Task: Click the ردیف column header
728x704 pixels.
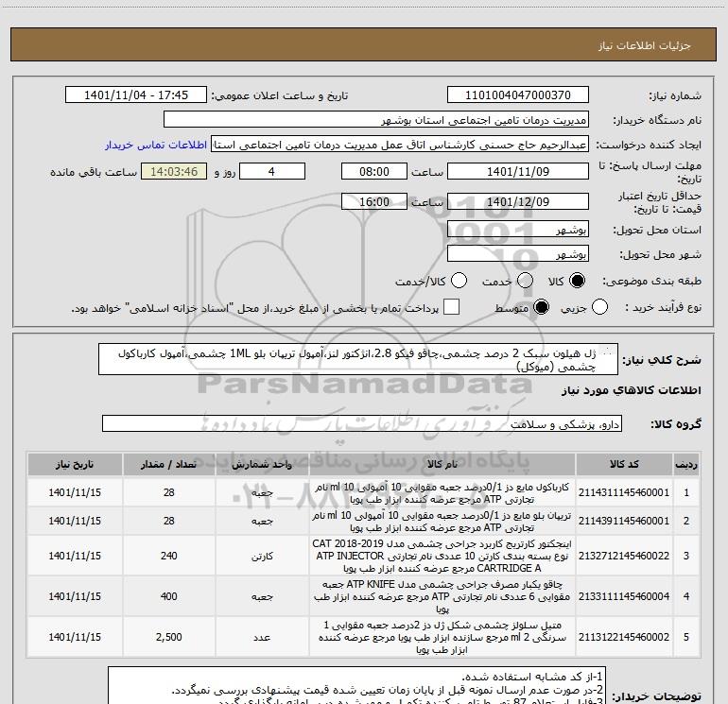Action: click(x=686, y=465)
